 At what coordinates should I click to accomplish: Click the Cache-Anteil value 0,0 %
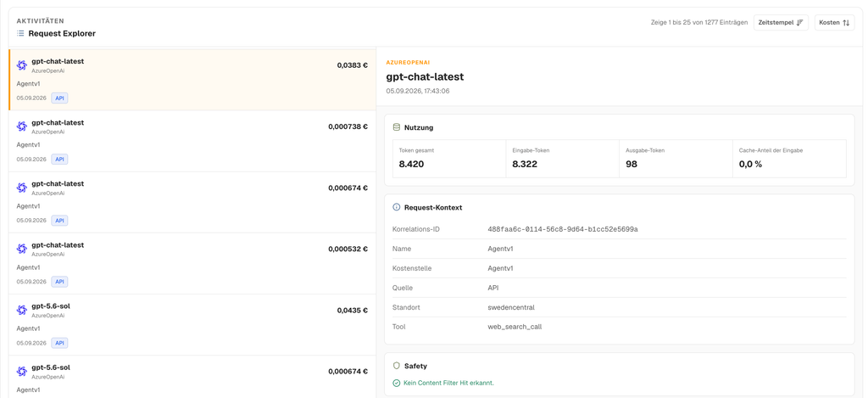pyautogui.click(x=751, y=164)
